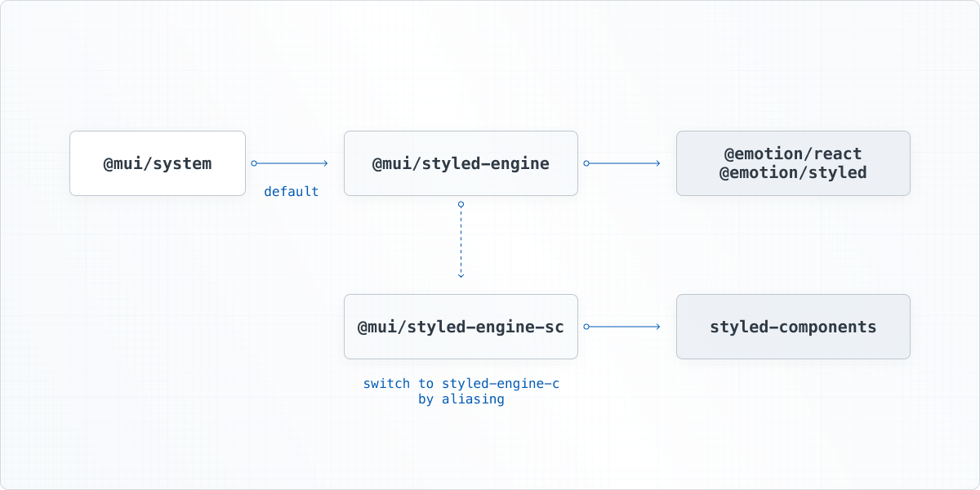Select the styled-components node
980x490 pixels.
pos(793,326)
